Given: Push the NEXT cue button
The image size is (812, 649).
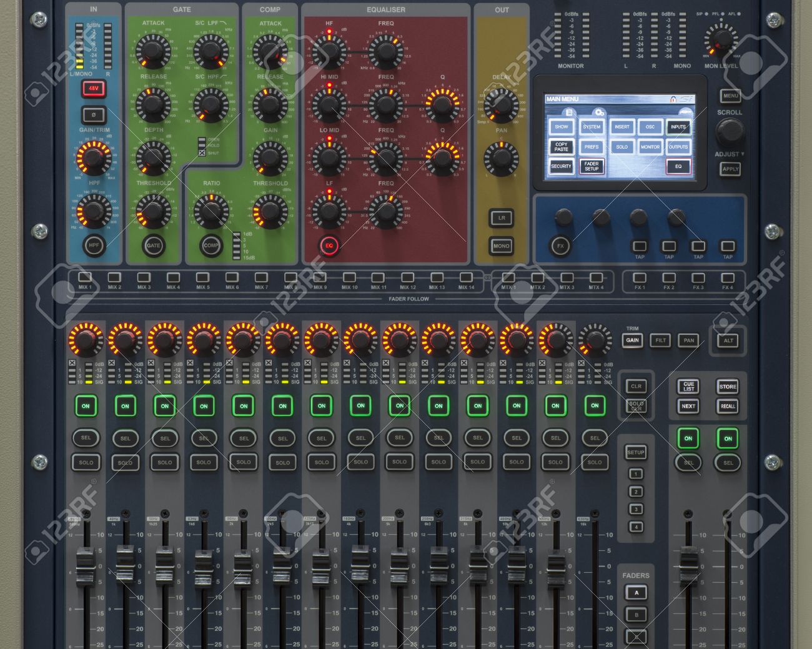Looking at the screenshot, I should click(x=688, y=406).
